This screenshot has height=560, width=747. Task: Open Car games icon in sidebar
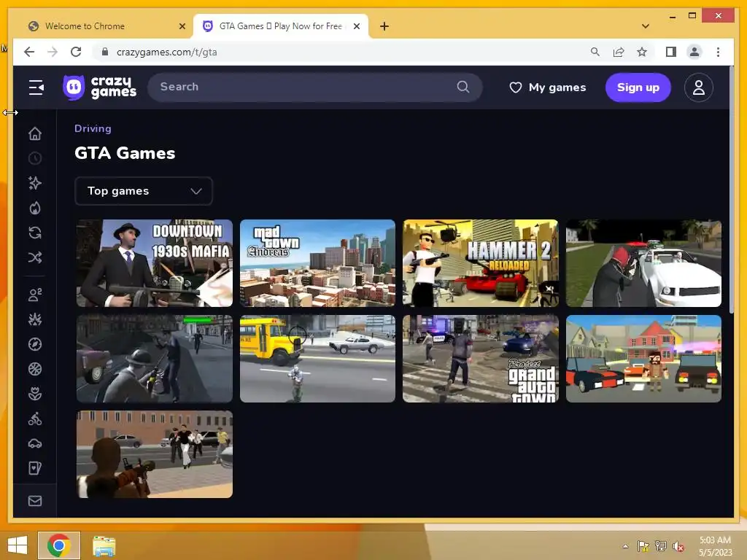[35, 444]
